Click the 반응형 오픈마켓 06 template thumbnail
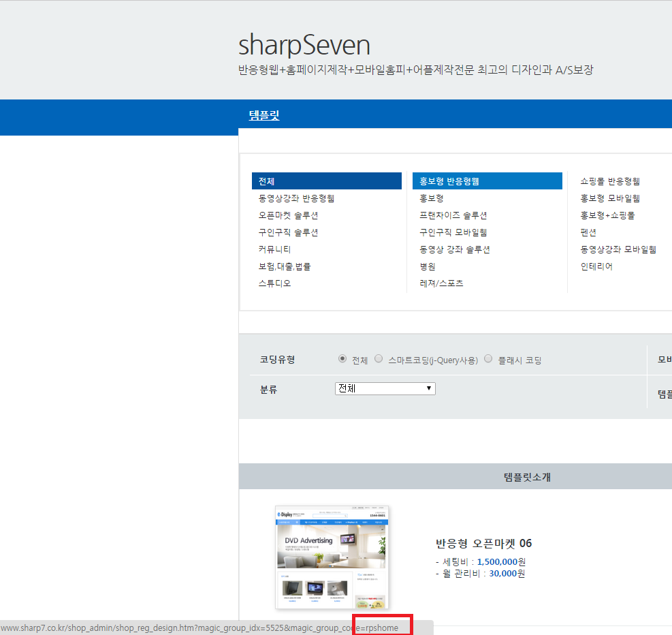This screenshot has height=635, width=672. coord(332,557)
